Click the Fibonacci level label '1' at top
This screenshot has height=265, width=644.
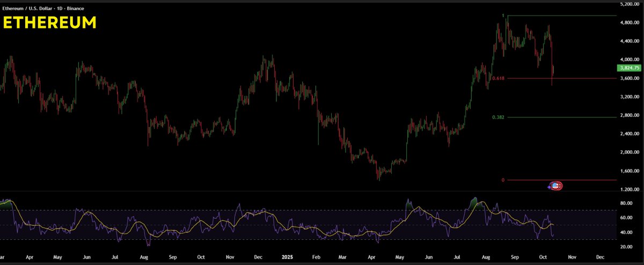point(503,16)
